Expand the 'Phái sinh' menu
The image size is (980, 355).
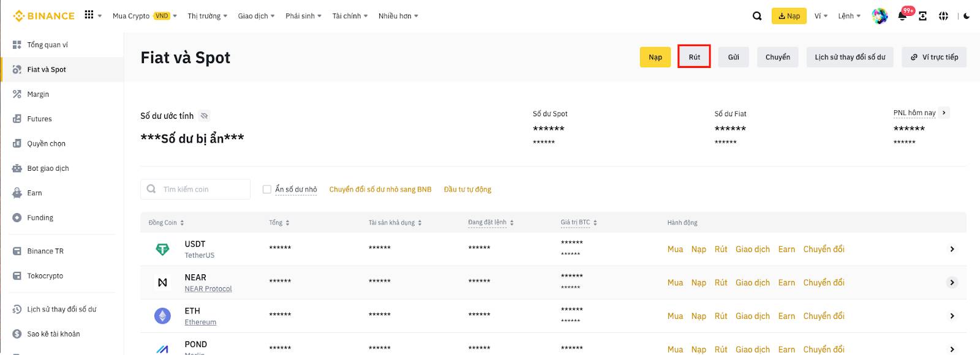pyautogui.click(x=304, y=16)
